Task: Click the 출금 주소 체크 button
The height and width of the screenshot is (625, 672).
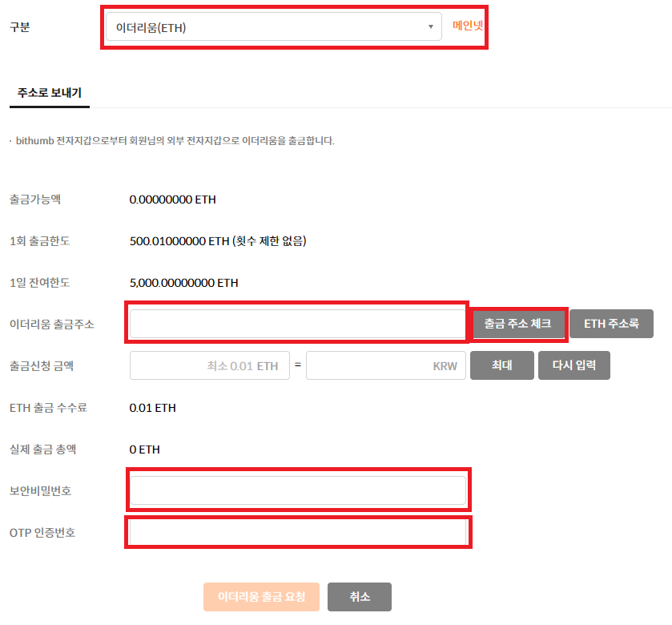Action: coord(518,324)
